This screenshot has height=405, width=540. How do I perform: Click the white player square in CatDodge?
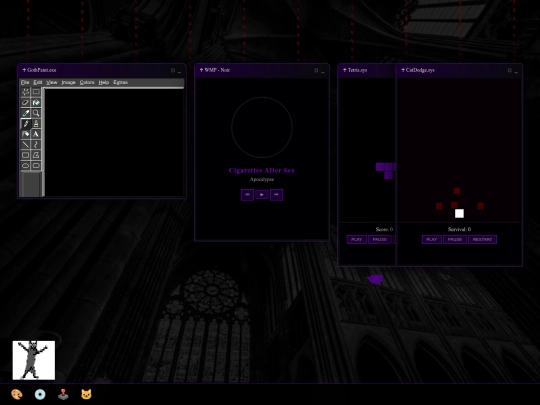pyautogui.click(x=459, y=214)
